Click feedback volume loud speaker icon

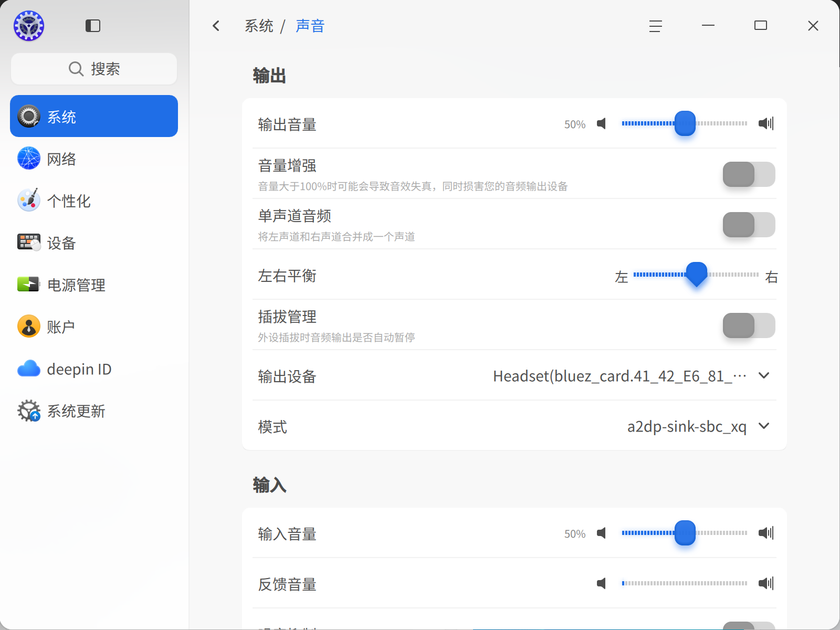766,583
